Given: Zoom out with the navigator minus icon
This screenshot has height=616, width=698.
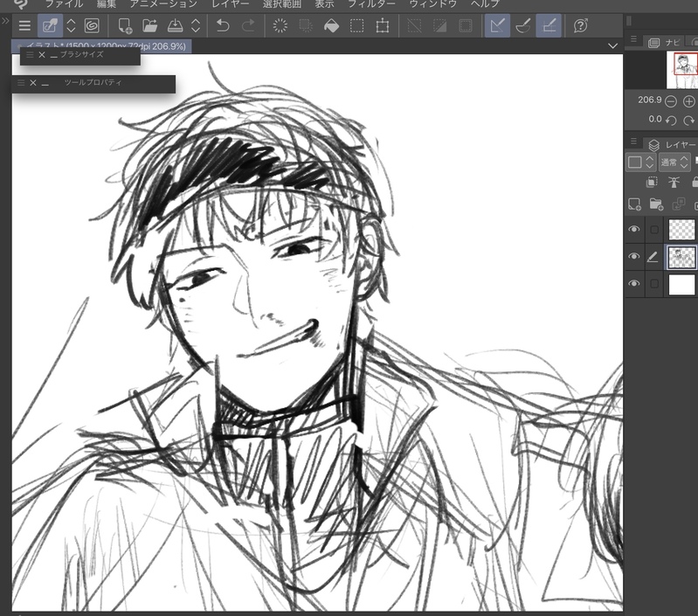Looking at the screenshot, I should coord(671,101).
